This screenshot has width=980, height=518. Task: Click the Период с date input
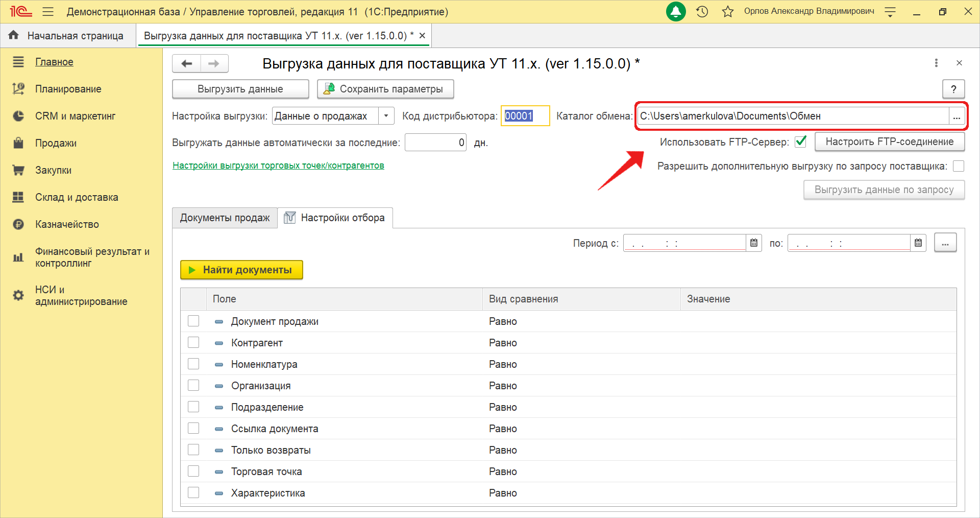[x=684, y=243]
